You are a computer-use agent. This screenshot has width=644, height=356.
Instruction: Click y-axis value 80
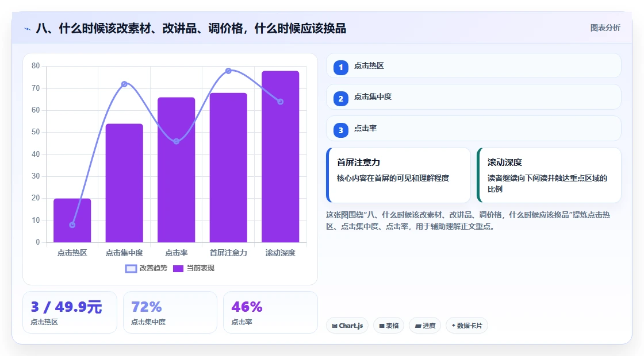[36, 66]
